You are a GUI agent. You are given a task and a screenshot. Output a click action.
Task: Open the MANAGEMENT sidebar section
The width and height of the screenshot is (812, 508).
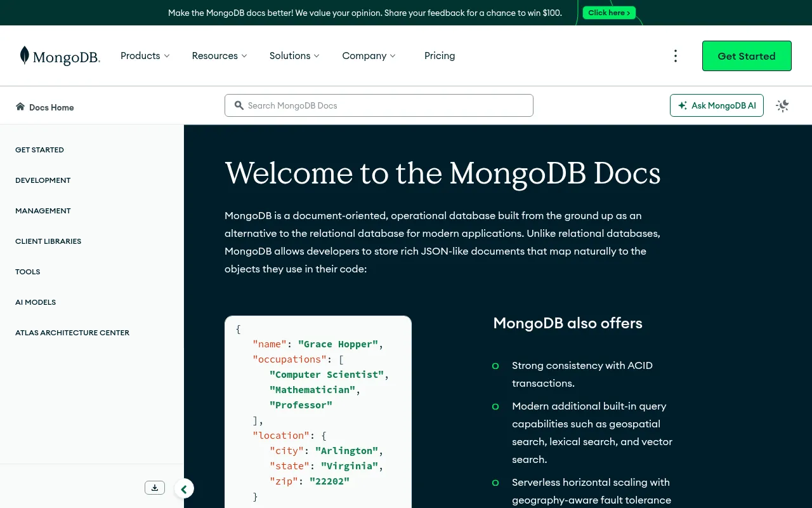[x=43, y=211]
